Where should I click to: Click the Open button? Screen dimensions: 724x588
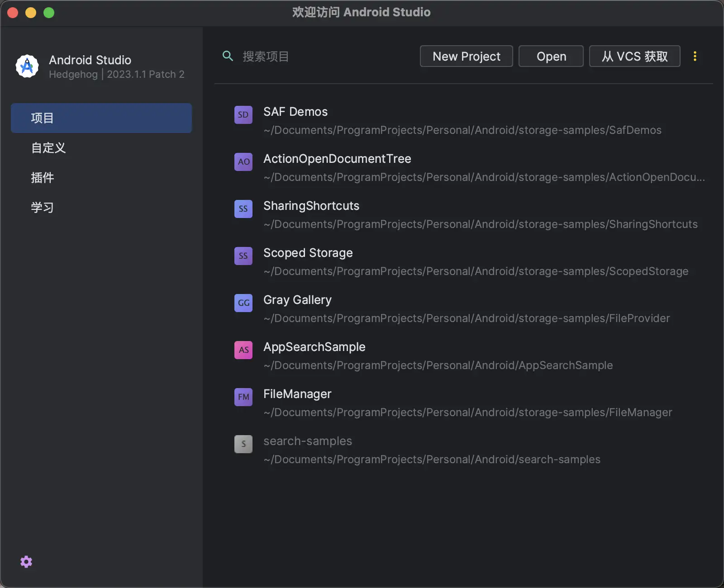pyautogui.click(x=551, y=56)
